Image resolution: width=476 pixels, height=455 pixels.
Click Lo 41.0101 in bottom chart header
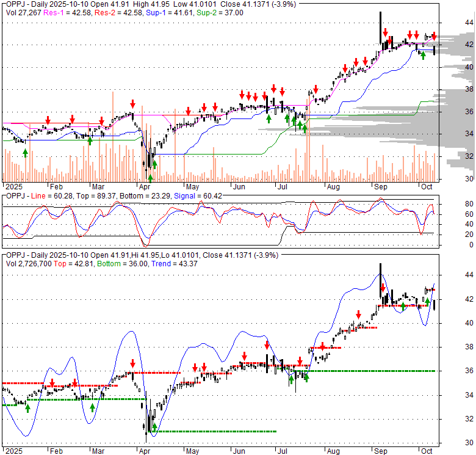(180, 255)
